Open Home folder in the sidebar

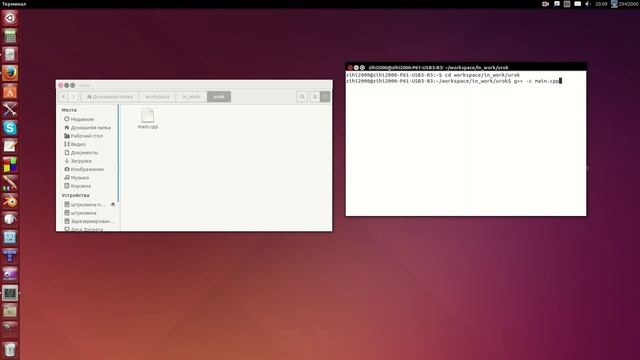[x=88, y=127]
